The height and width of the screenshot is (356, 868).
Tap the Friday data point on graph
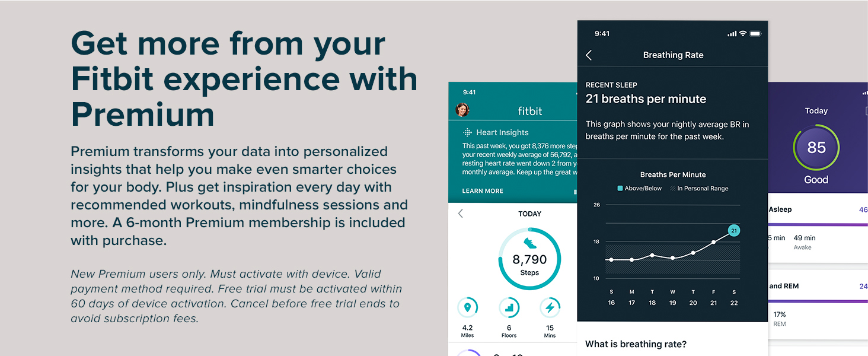(x=713, y=242)
